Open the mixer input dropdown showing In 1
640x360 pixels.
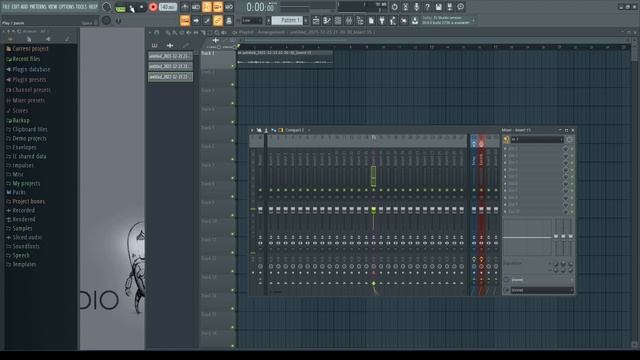click(x=536, y=140)
